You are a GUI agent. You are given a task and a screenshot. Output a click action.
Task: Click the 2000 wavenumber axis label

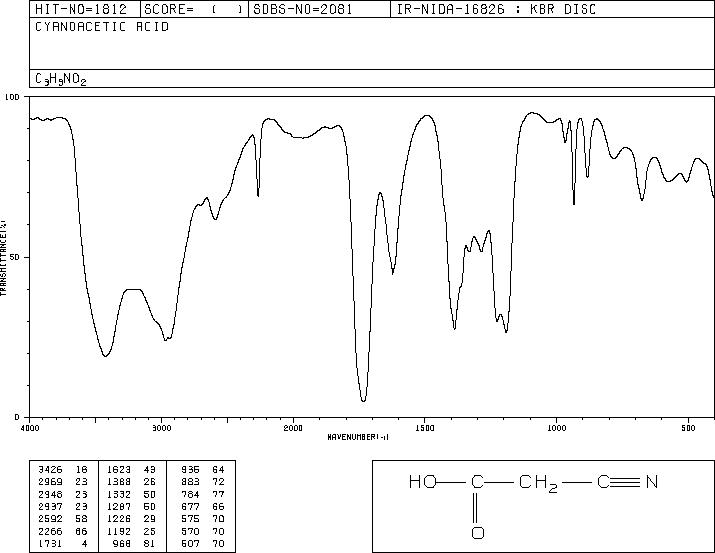(x=293, y=428)
